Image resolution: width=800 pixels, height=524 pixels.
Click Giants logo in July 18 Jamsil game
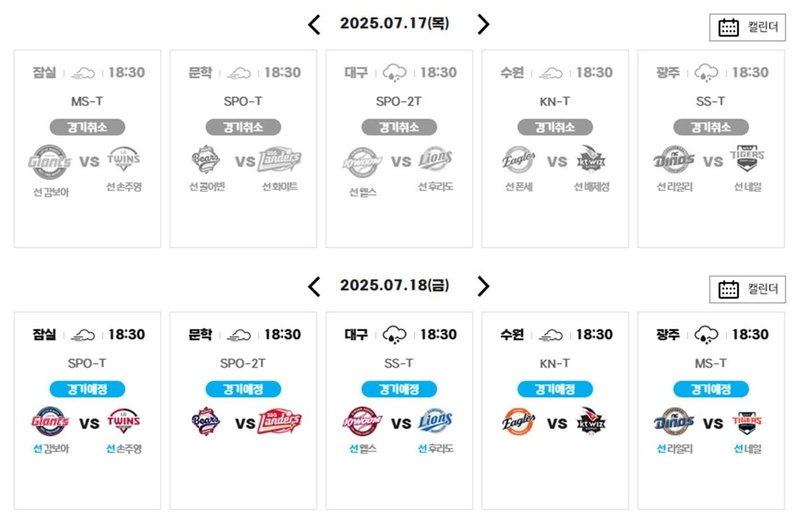click(x=50, y=421)
